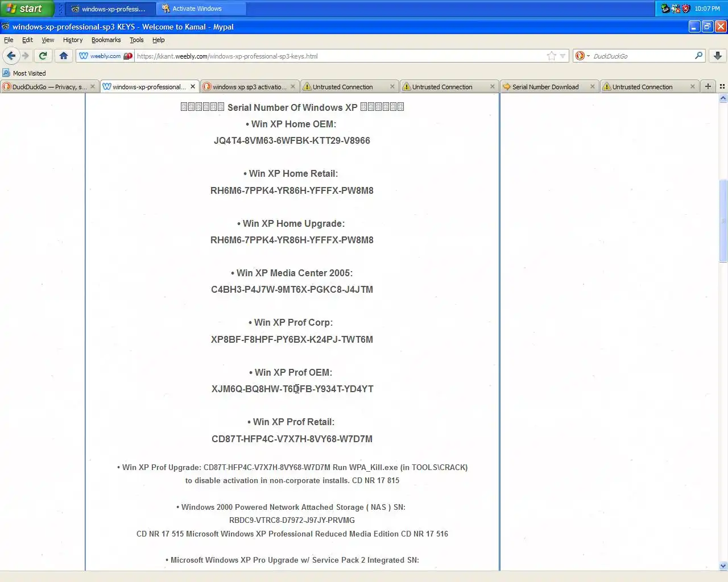
Task: Open the Help menu
Action: click(x=159, y=40)
